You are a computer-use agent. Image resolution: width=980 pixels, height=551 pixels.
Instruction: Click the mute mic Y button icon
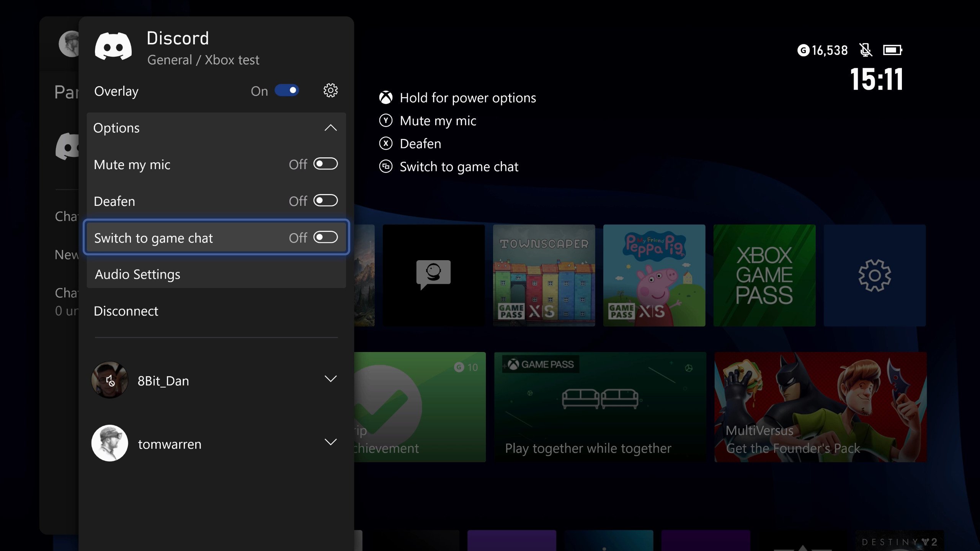pyautogui.click(x=386, y=121)
